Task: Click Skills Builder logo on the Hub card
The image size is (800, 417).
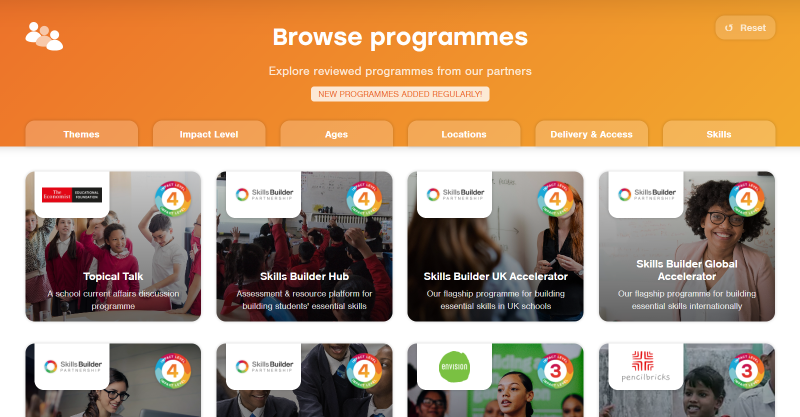Action: (264, 194)
